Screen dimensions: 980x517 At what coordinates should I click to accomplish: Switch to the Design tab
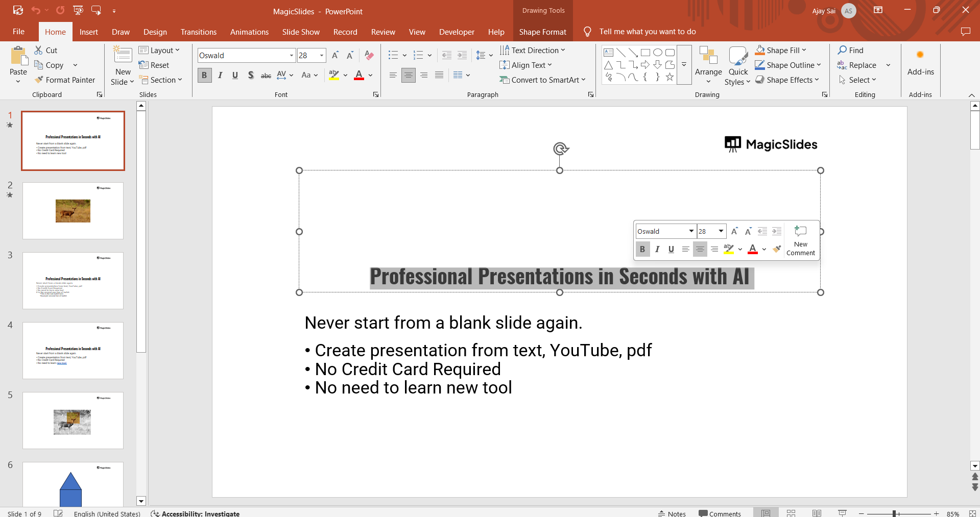pyautogui.click(x=155, y=32)
